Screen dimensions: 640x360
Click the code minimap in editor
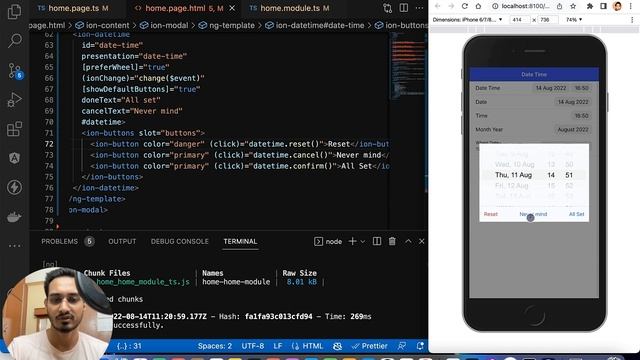coord(407,67)
